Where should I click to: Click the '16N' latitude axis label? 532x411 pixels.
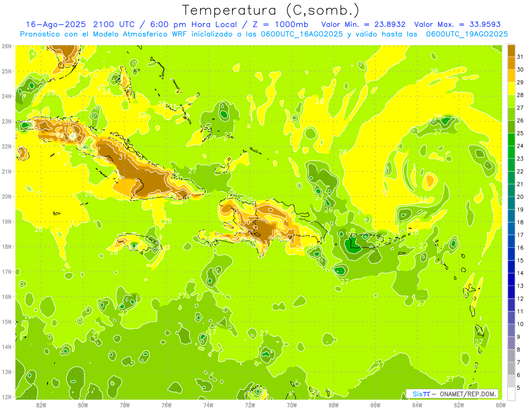7,297
